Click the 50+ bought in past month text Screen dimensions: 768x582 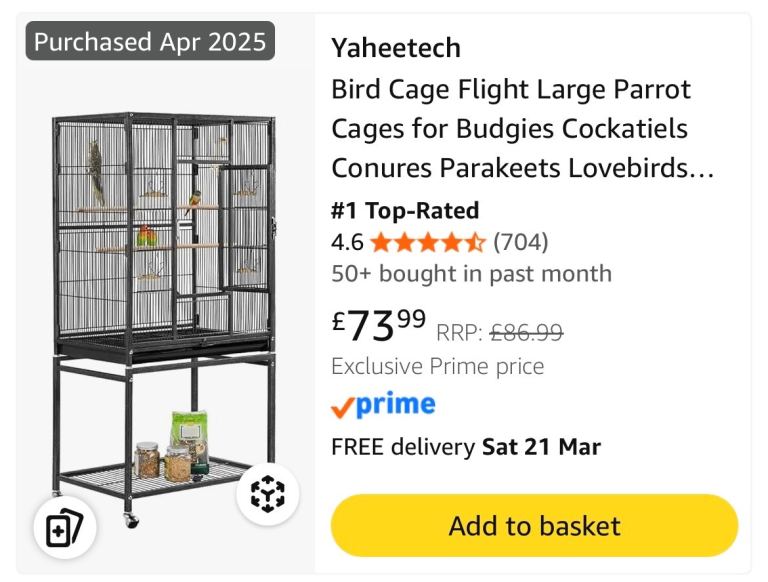click(471, 274)
